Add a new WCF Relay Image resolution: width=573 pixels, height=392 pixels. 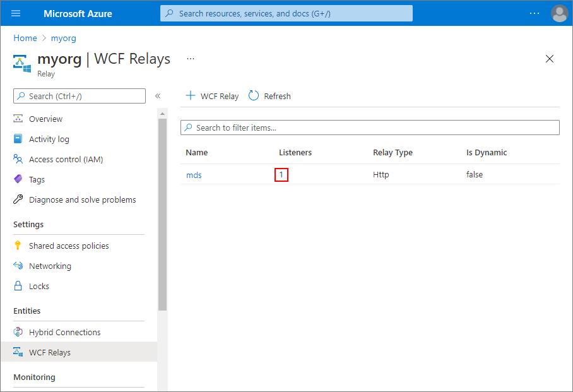[x=212, y=96]
